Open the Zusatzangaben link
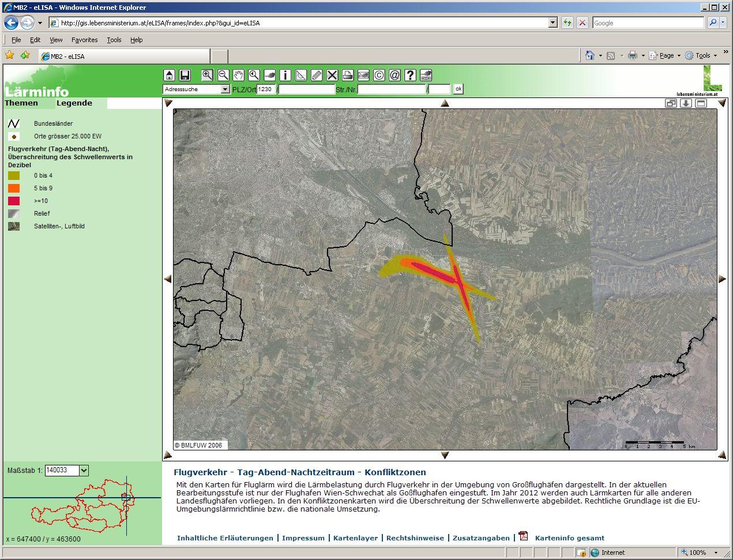Viewport: 733px width, 560px height. tap(481, 538)
